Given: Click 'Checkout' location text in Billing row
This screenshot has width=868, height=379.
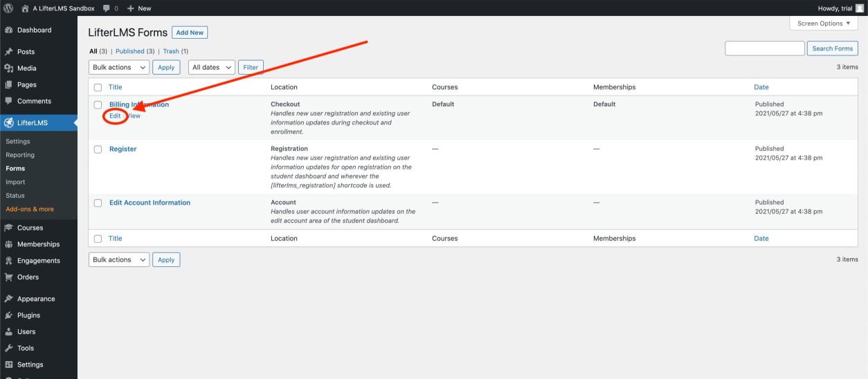Looking at the screenshot, I should click(285, 104).
